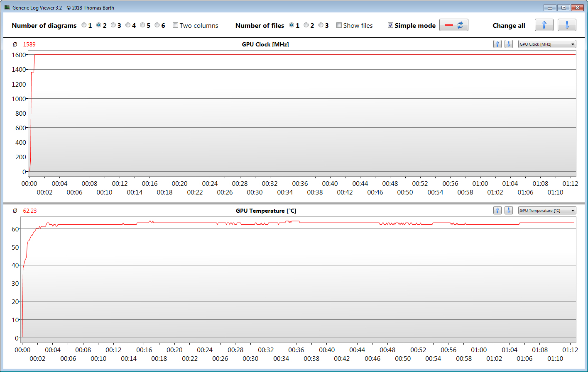Click the 00:36 time label under GPU Clock chart

[300, 183]
